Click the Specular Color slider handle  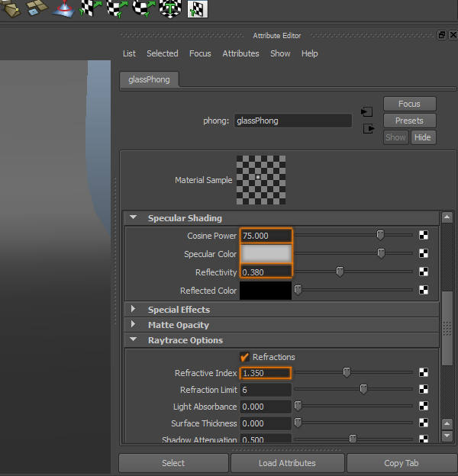[381, 253]
